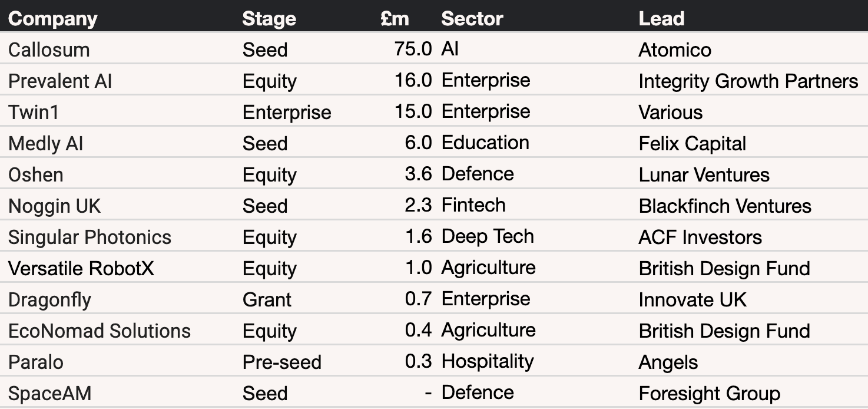Click EcoNomad Solutions company name
Viewport: 868px width, 409px height.
(100, 331)
